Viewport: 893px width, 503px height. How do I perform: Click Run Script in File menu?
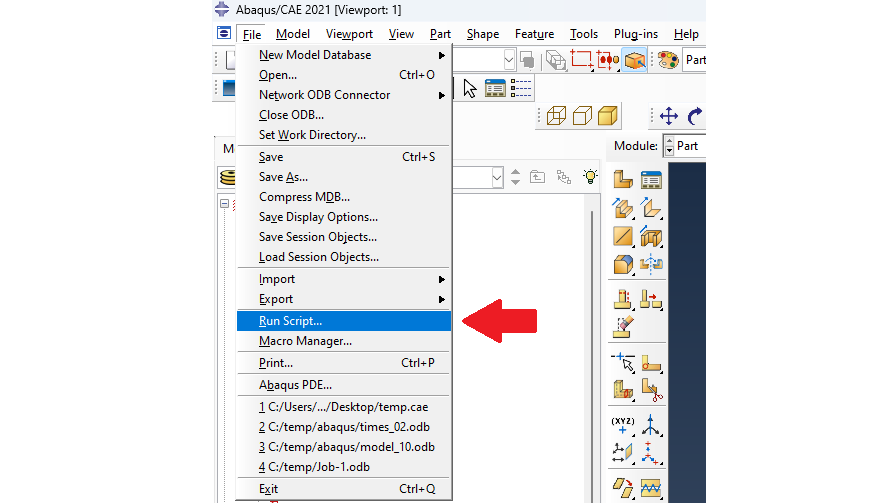(x=290, y=321)
